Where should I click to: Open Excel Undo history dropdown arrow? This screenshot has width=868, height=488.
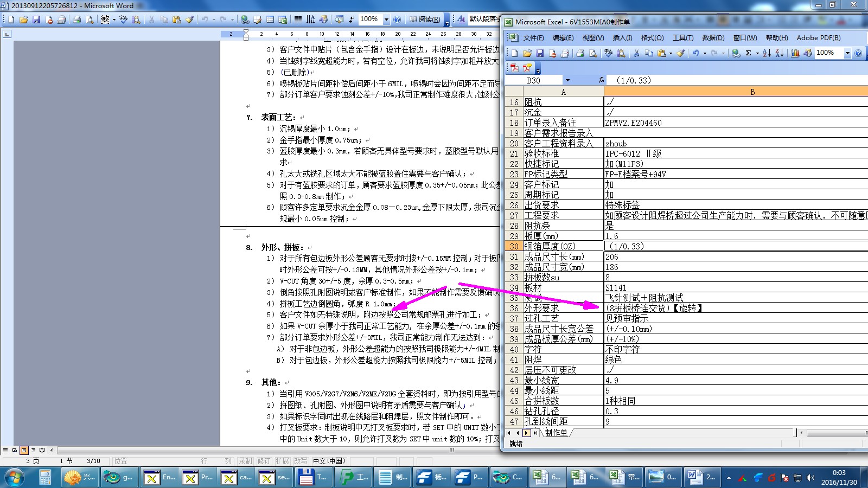pyautogui.click(x=705, y=53)
